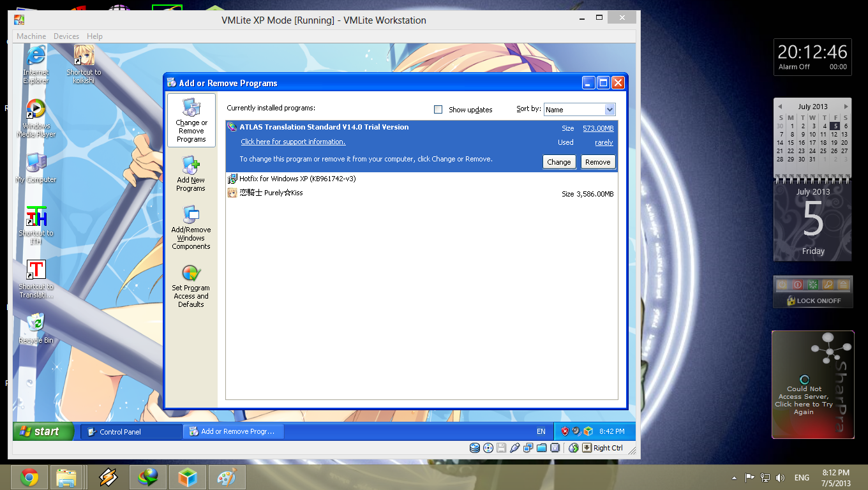Image resolution: width=868 pixels, height=490 pixels.
Task: Click the ENG language indicator in Windows tray
Action: (x=802, y=478)
